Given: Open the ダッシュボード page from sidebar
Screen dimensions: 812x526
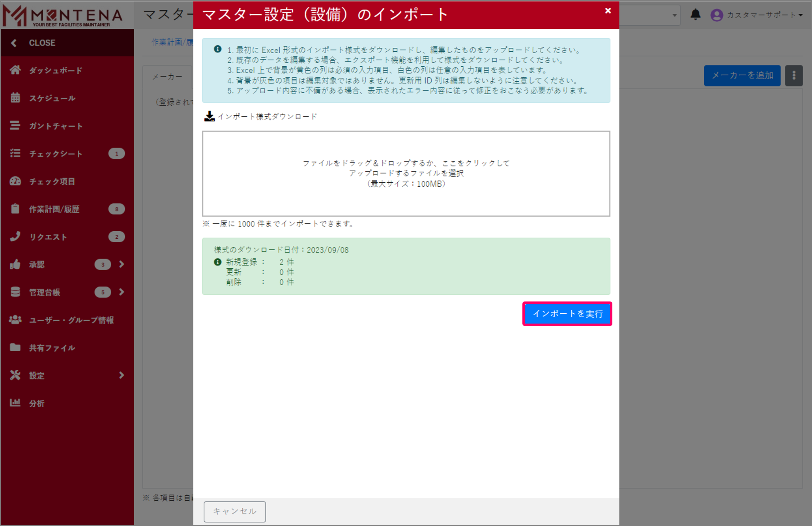Looking at the screenshot, I should click(54, 70).
